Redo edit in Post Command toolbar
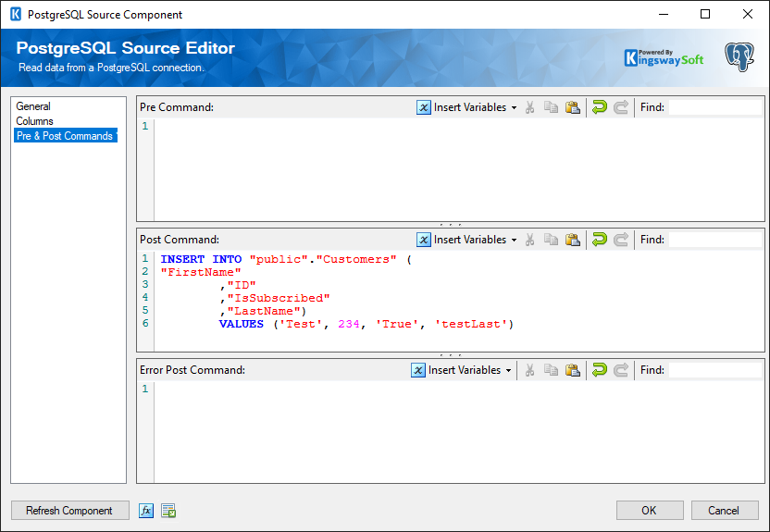The width and height of the screenshot is (770, 532). pos(621,240)
